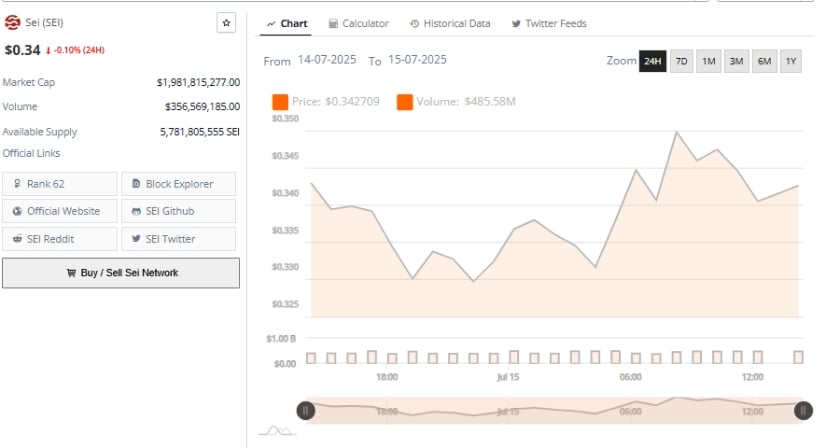Open the Twitter Feeds tab
The width and height of the screenshot is (825, 448).
click(549, 24)
